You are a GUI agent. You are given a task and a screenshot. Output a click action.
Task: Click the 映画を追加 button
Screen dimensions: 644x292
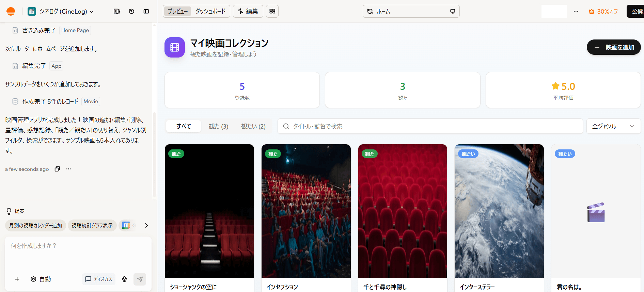pos(614,47)
